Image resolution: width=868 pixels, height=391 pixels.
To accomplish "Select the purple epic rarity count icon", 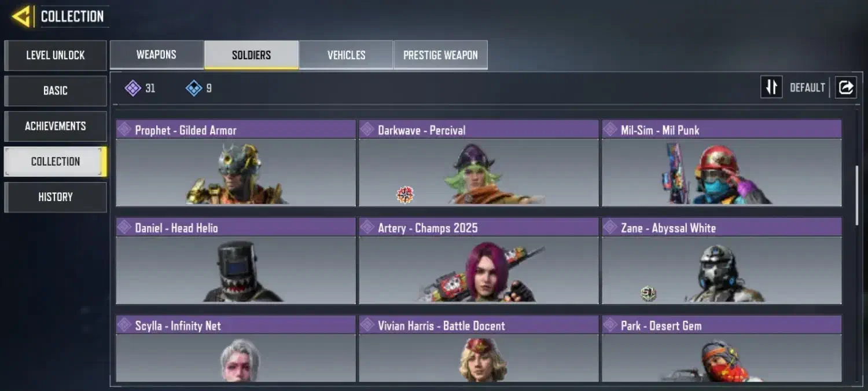I will coord(133,88).
